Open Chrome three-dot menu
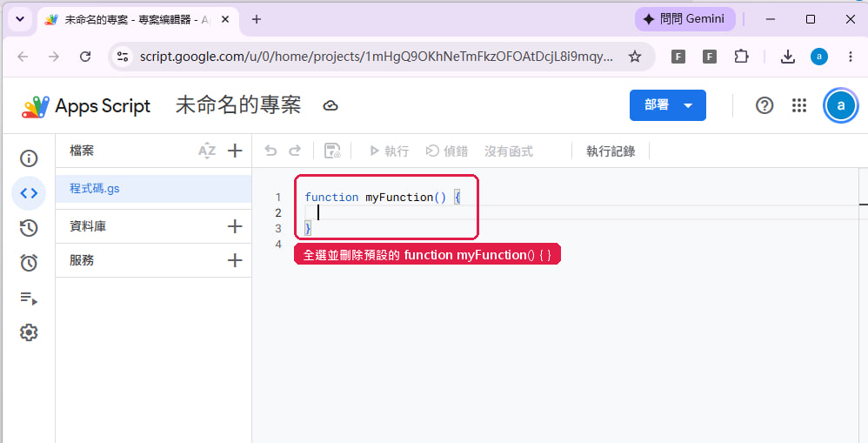The width and height of the screenshot is (868, 443). [851, 57]
